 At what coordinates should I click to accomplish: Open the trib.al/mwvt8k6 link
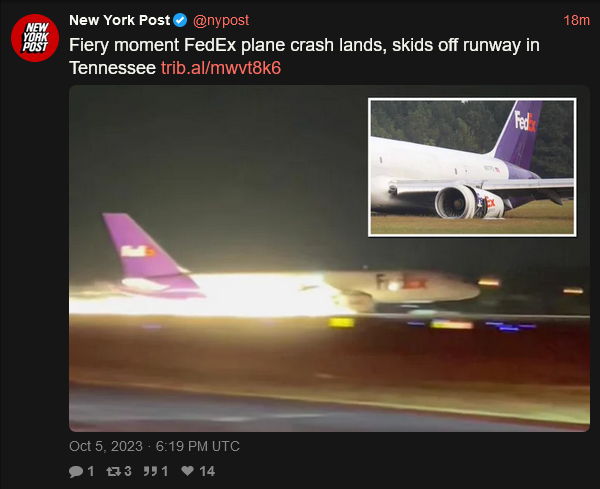pos(221,68)
